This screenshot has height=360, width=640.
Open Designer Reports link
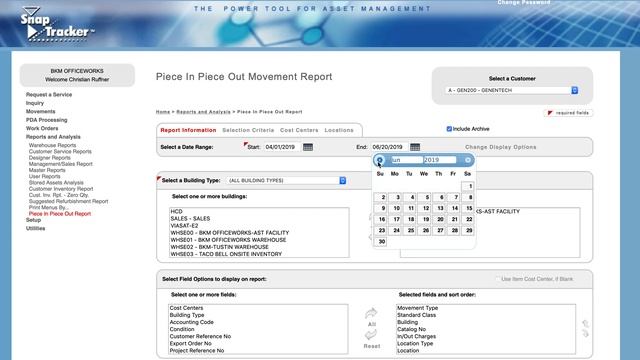49,158
